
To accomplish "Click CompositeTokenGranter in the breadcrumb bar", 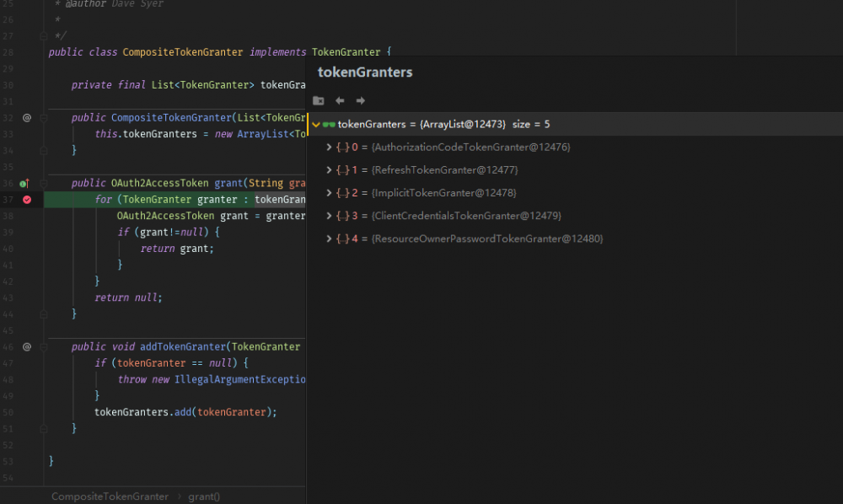I will (110, 496).
